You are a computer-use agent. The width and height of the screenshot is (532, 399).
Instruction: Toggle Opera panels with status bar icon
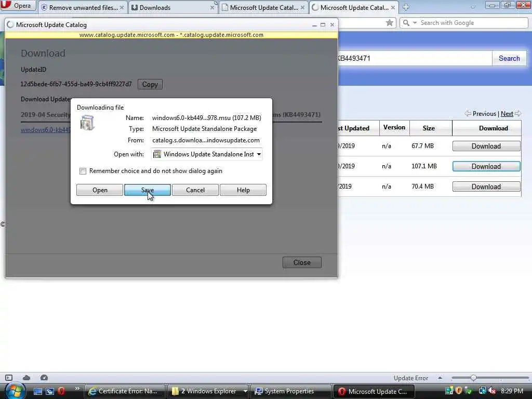pyautogui.click(x=9, y=378)
